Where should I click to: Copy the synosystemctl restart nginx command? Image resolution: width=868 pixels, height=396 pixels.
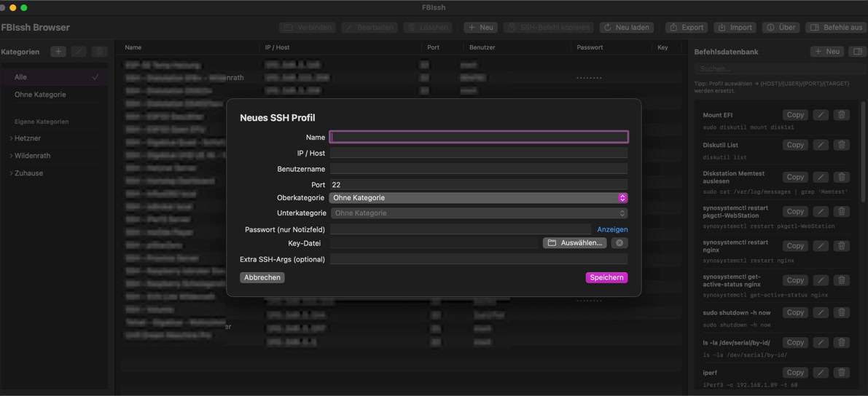795,246
